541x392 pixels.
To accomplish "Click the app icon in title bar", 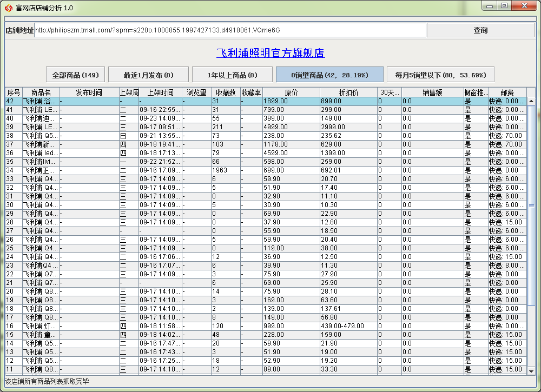I will click(x=8, y=8).
